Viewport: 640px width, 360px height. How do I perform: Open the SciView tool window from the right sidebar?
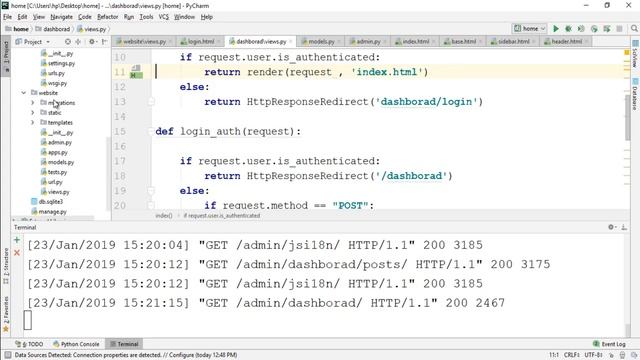pyautogui.click(x=635, y=55)
